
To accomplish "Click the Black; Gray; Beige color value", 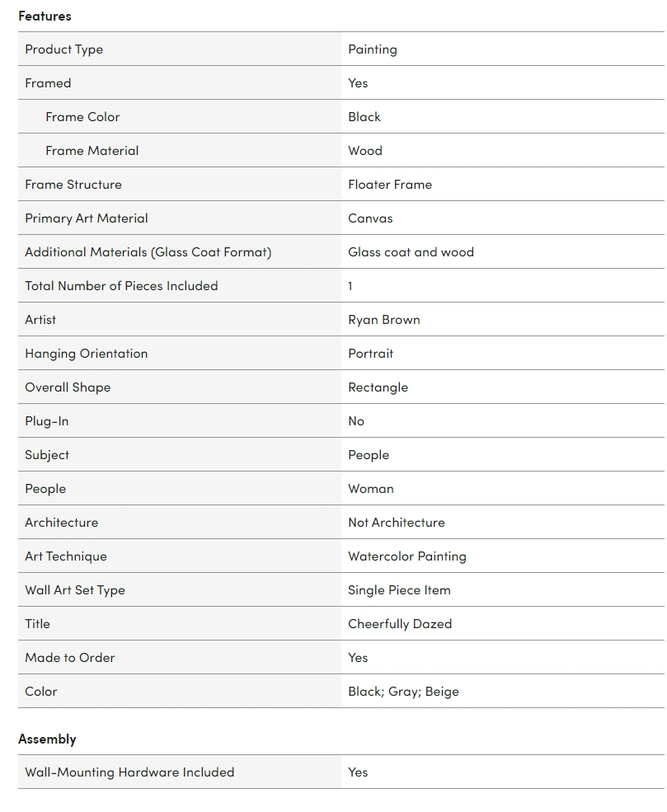I will (403, 692).
